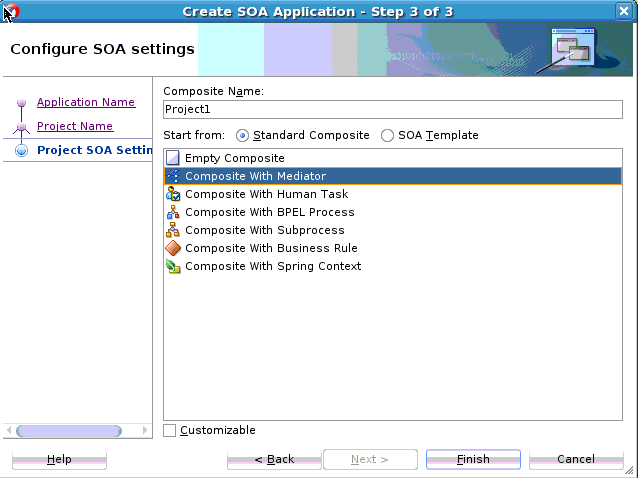Screen dimensions: 638x478
Task: Click the right arrow of the steps scrollbar
Action: pos(145,430)
